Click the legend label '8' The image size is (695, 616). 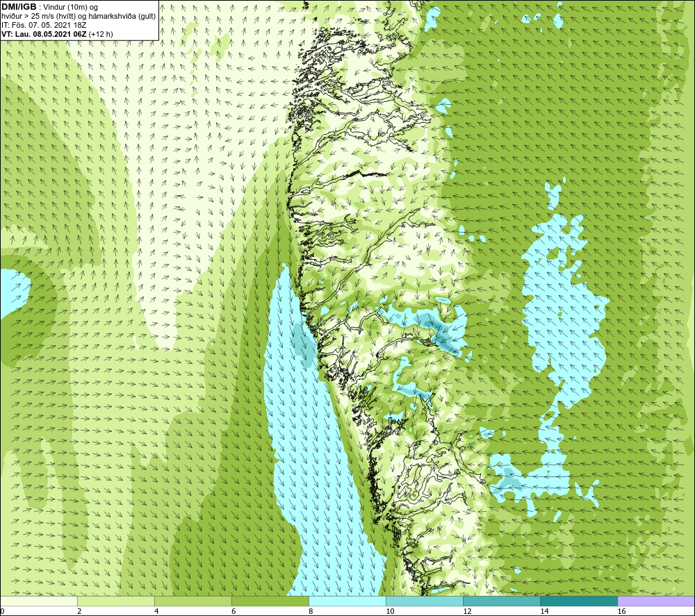coord(311,611)
